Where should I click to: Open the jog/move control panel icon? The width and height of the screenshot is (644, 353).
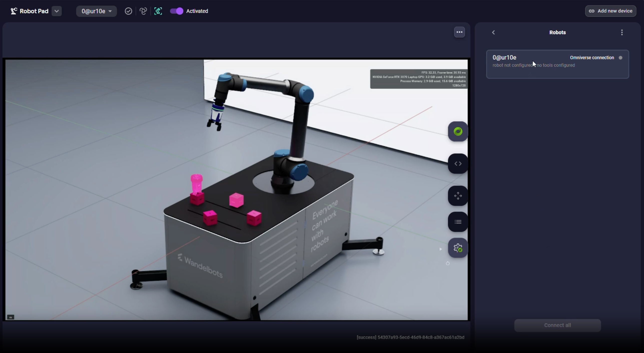click(x=458, y=196)
